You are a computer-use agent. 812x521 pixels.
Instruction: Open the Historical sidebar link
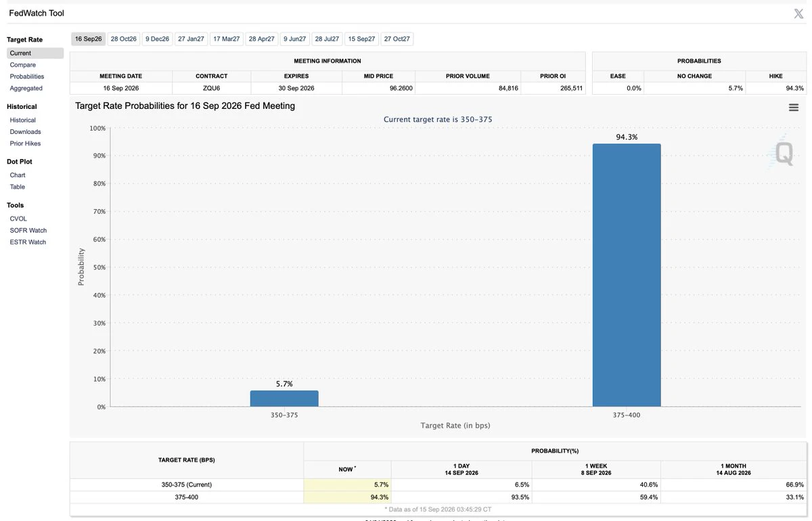click(23, 120)
